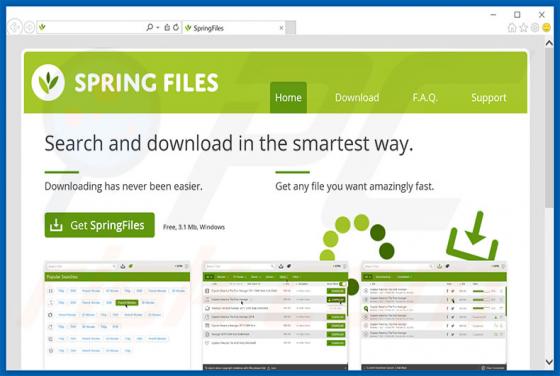This screenshot has width=560, height=376.
Task: Open the downloads progress screenshot thumbnail
Action: coord(434,315)
